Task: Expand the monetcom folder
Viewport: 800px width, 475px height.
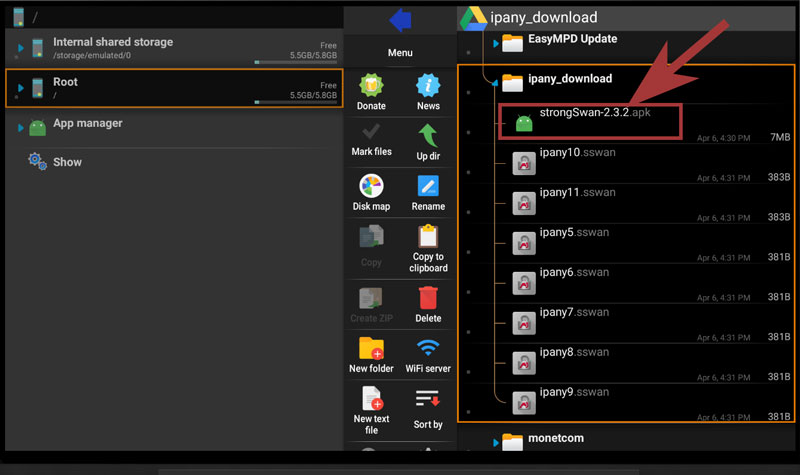Action: pos(495,440)
